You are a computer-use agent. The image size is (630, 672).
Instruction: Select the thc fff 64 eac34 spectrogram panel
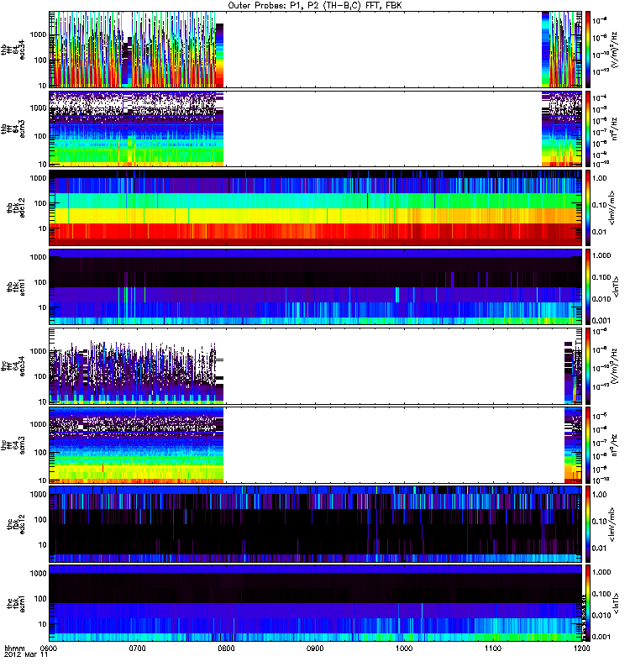[x=316, y=366]
